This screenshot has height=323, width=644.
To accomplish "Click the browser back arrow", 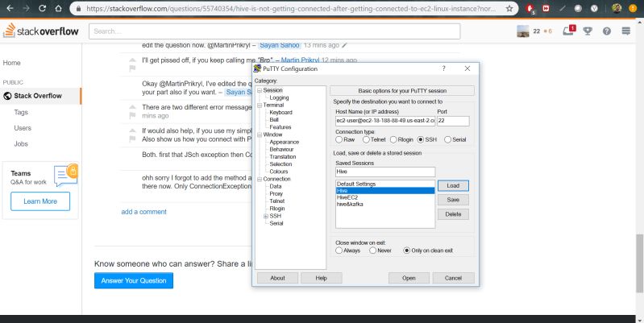I will click(10, 8).
